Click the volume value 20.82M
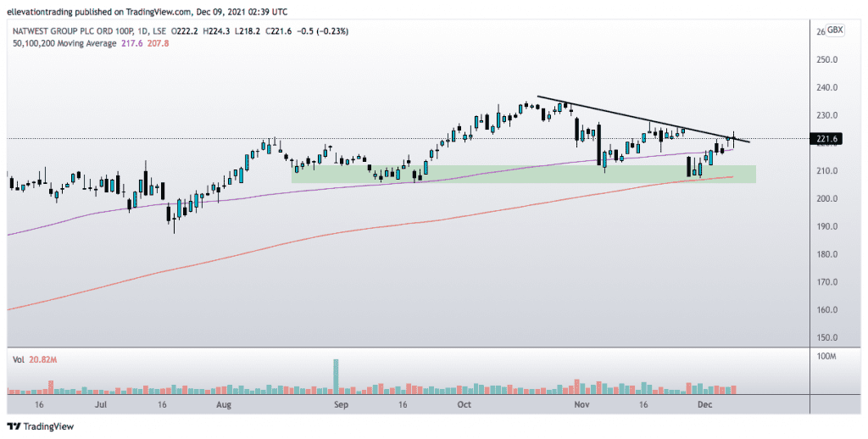 pos(42,360)
